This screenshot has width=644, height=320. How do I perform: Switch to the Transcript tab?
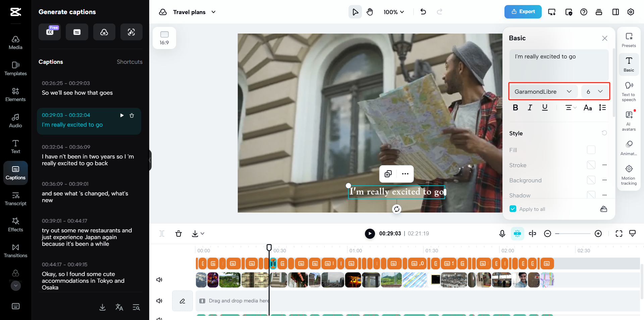tap(15, 199)
